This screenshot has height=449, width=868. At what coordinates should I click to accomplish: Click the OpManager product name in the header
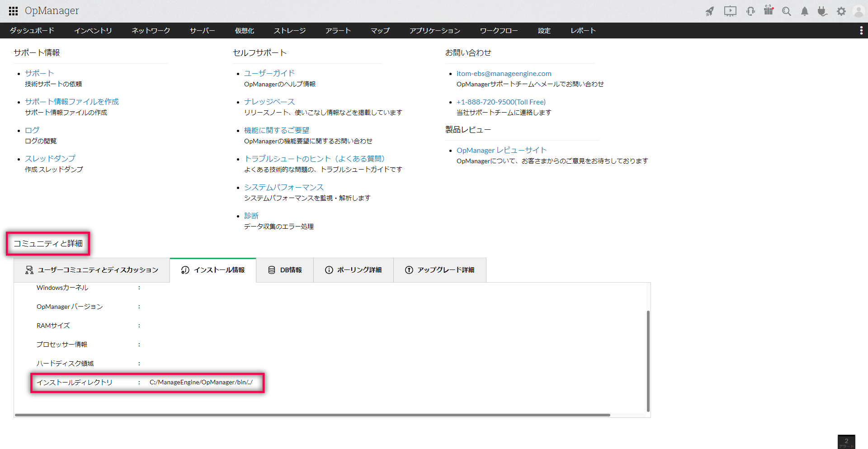(x=52, y=11)
